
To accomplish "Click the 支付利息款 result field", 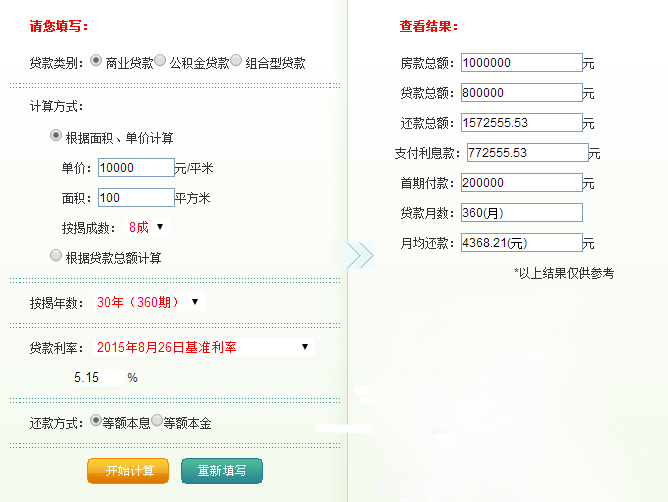I will pyautogui.click(x=526, y=153).
